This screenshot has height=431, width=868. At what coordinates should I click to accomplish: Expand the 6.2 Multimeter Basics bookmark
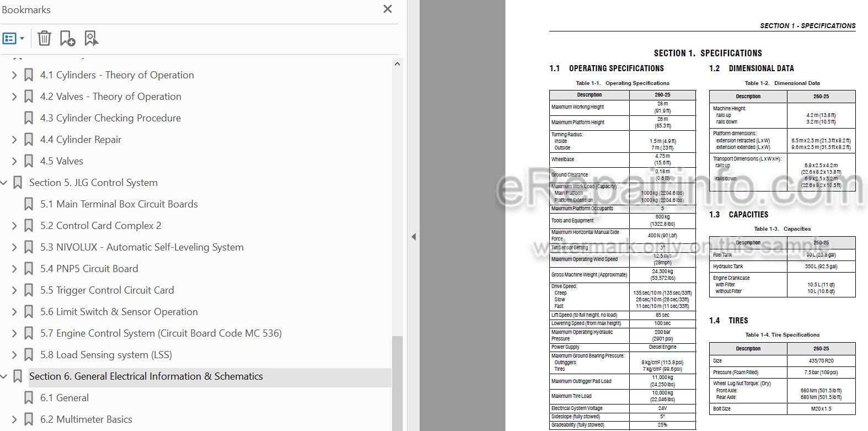click(14, 419)
